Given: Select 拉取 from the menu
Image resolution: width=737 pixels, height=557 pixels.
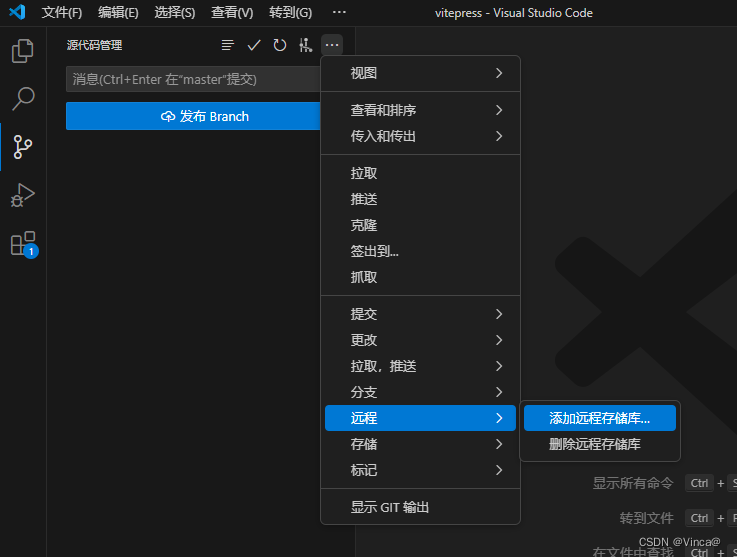Looking at the screenshot, I should [420, 173].
